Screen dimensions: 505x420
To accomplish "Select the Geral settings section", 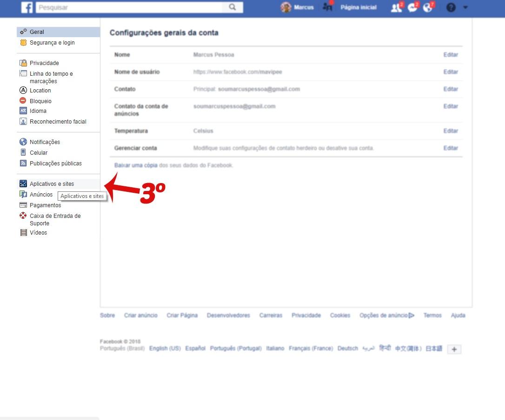I will tap(58, 32).
